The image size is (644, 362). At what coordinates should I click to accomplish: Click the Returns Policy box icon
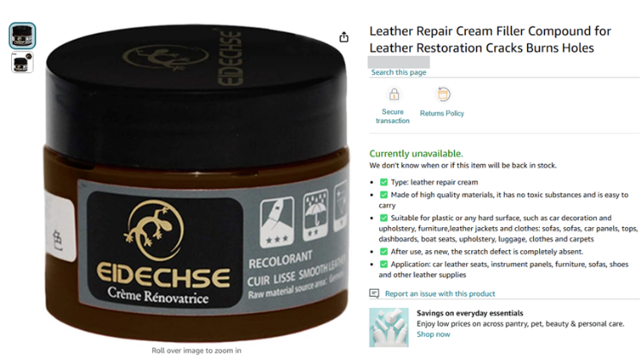point(442,94)
